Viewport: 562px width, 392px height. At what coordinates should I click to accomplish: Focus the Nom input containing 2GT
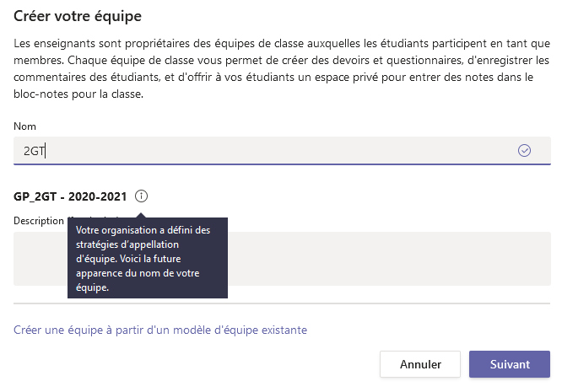[282, 151]
